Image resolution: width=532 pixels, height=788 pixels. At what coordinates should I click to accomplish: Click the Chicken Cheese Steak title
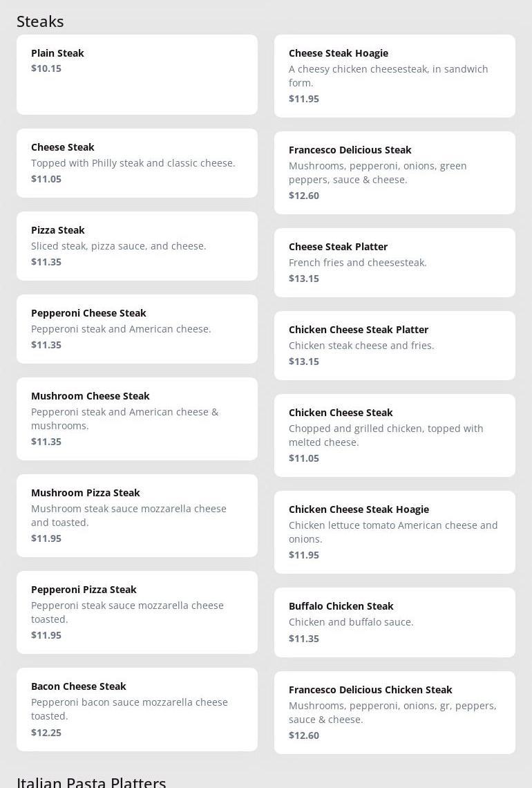[341, 413]
